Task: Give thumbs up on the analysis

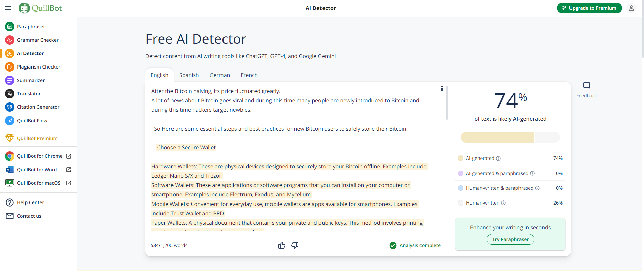Action: [x=282, y=245]
